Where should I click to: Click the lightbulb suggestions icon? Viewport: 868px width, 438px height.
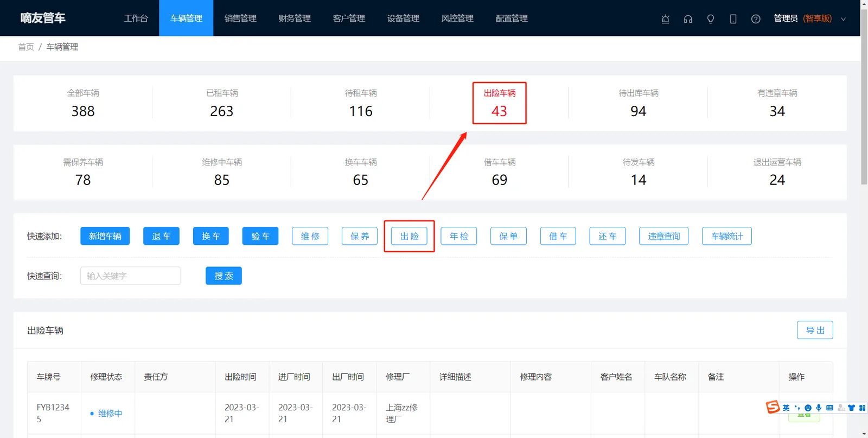pyautogui.click(x=711, y=19)
